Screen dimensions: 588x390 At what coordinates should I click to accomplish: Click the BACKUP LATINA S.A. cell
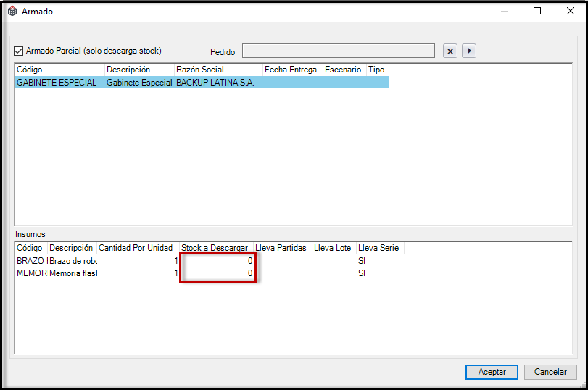point(215,83)
